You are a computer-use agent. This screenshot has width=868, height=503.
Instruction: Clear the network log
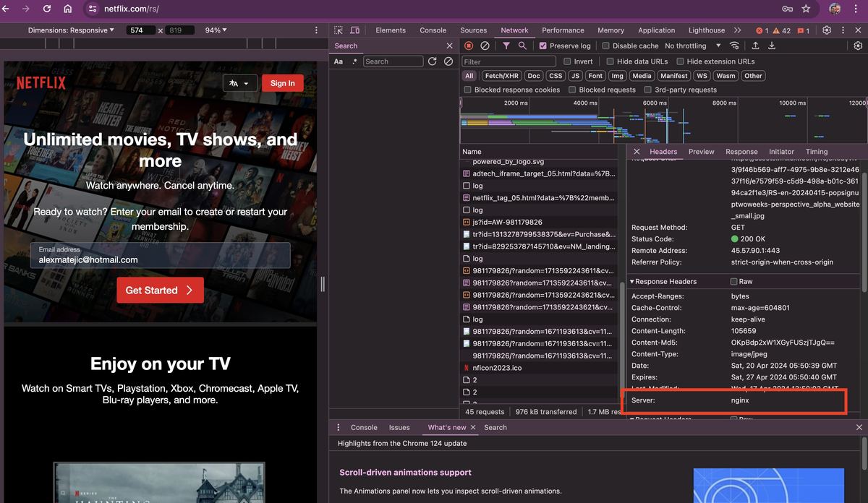[x=485, y=46]
